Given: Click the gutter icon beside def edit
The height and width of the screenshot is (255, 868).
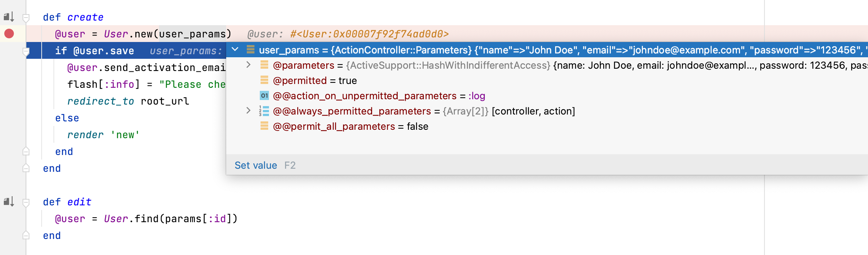Looking at the screenshot, I should 8,202.
